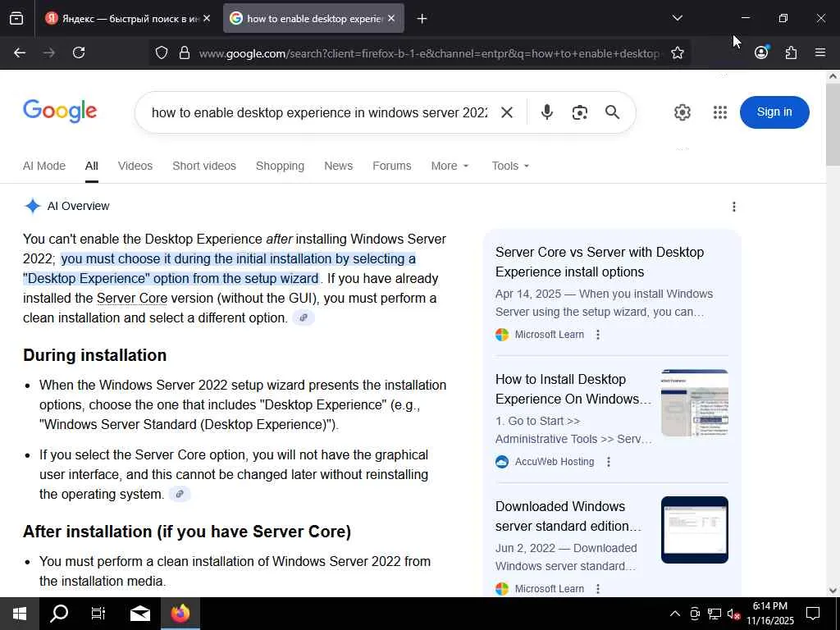The image size is (840, 630).
Task: Open Firefox account icon
Action: click(761, 52)
